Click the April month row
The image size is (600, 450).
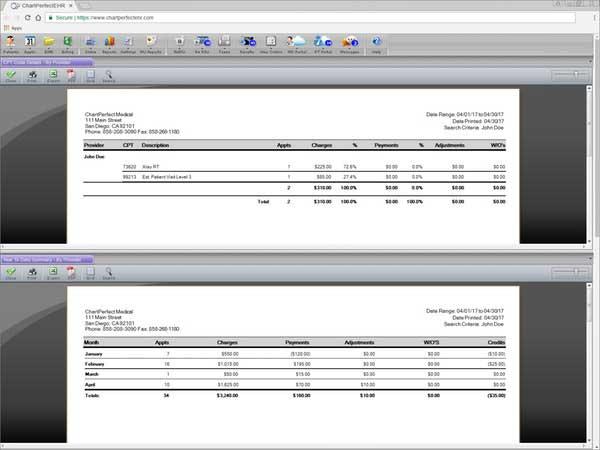coord(295,385)
